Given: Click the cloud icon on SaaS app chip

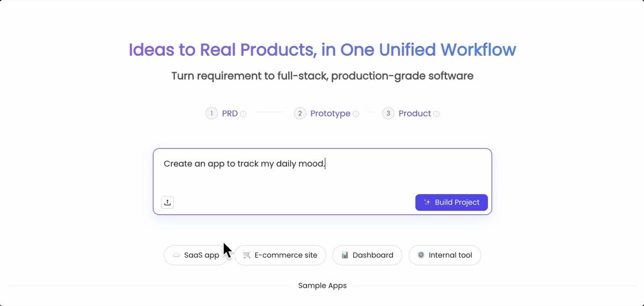Looking at the screenshot, I should tap(176, 255).
